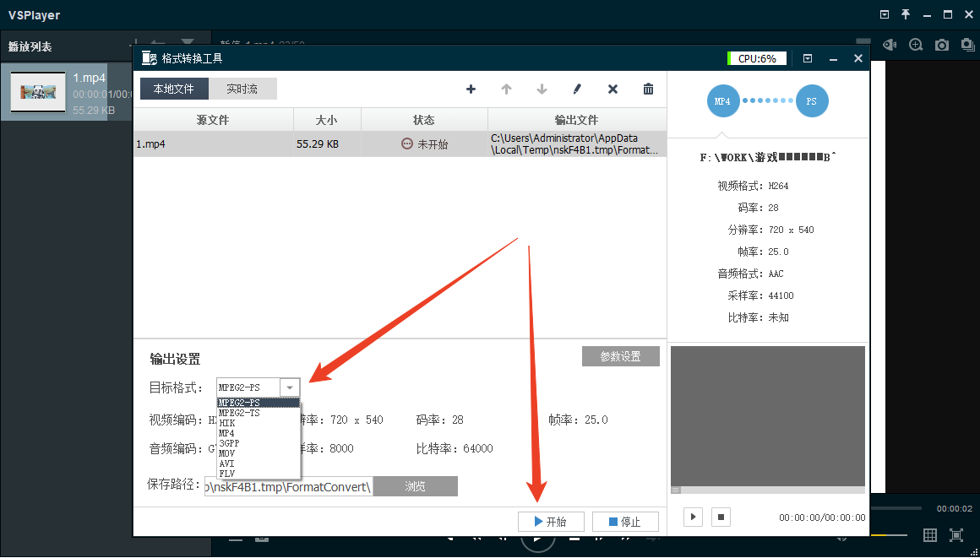The width and height of the screenshot is (980, 558).
Task: Open the converter window's dropdown menu icon
Action: (x=808, y=58)
